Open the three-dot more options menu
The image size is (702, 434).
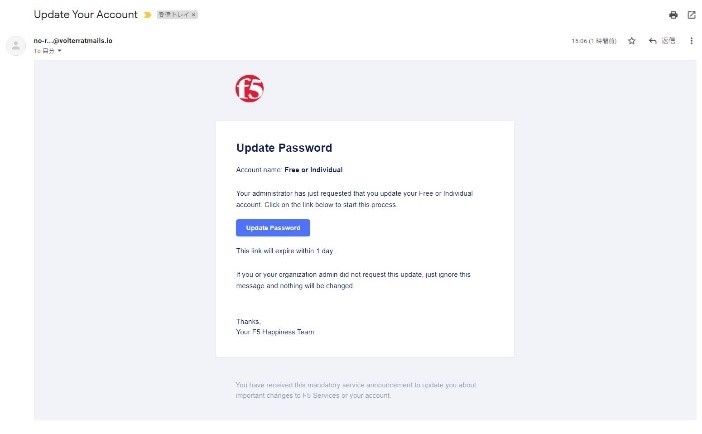click(691, 41)
